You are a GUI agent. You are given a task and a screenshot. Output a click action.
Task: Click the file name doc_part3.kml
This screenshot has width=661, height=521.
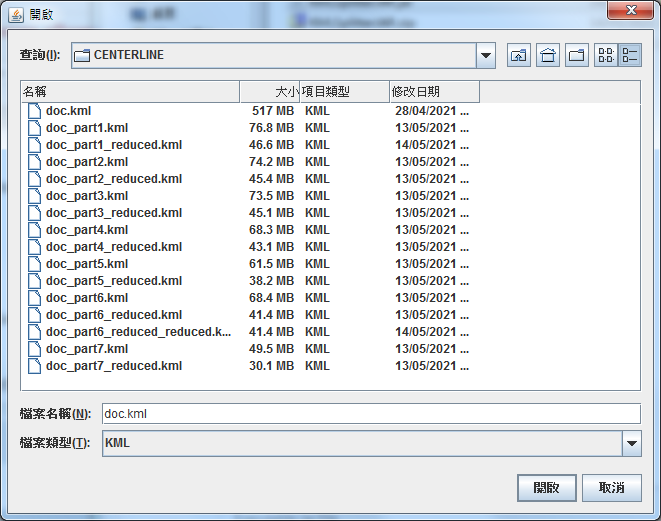87,196
